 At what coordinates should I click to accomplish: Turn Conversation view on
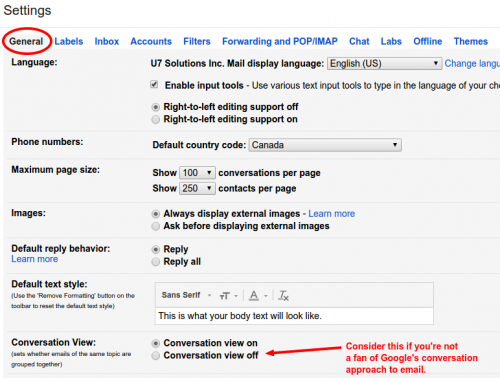(x=155, y=343)
